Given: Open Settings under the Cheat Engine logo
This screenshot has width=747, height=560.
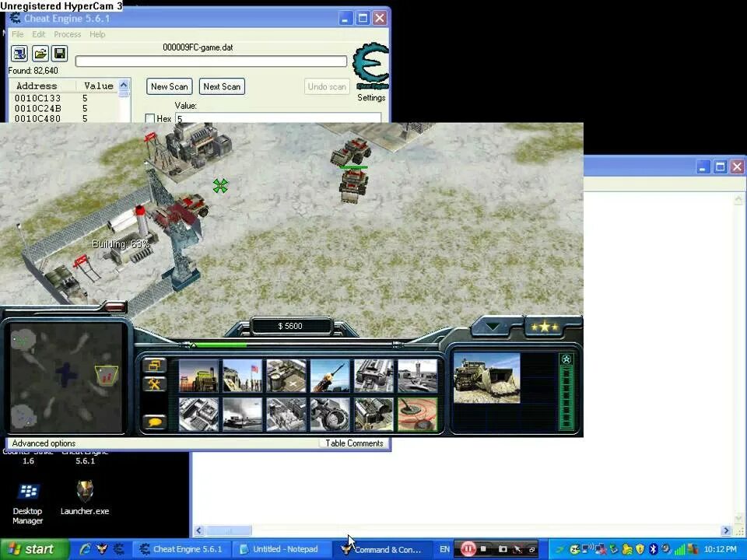Looking at the screenshot, I should click(x=371, y=98).
